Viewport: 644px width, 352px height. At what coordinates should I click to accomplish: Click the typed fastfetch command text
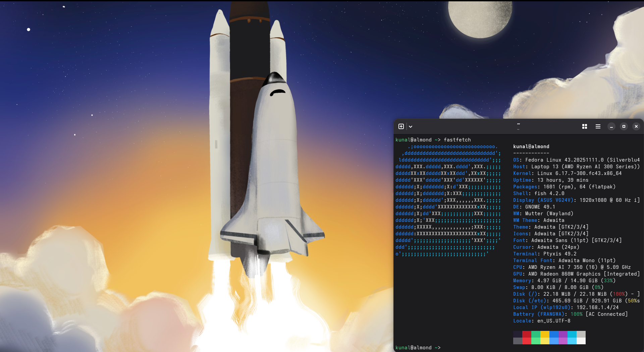[x=457, y=140]
